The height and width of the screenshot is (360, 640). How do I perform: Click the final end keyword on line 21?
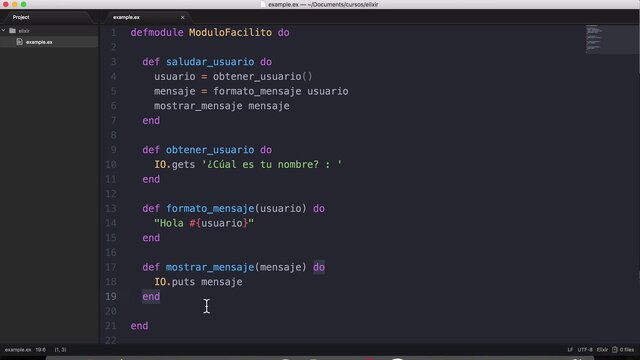pyautogui.click(x=139, y=325)
